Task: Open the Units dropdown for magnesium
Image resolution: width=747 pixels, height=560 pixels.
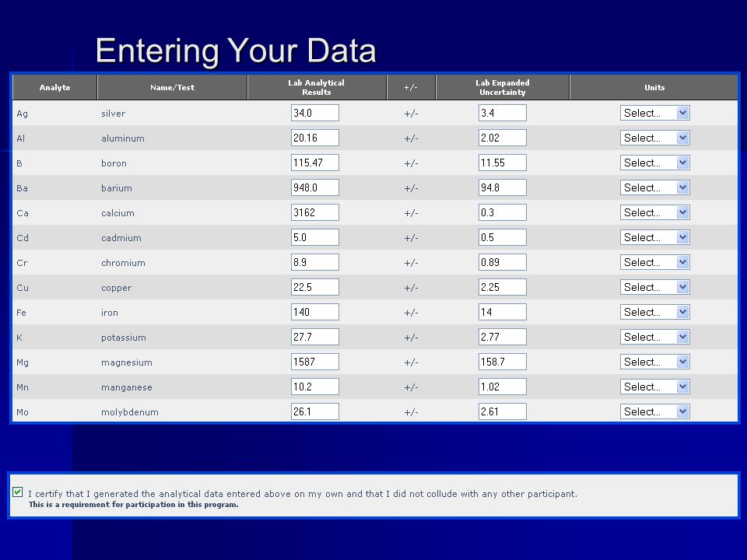Action: 654,362
